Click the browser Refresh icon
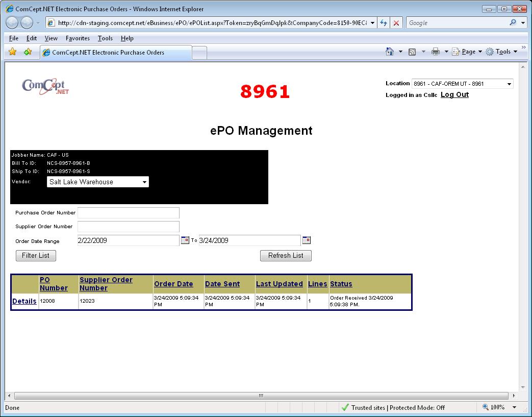This screenshot has width=532, height=417. (x=384, y=23)
